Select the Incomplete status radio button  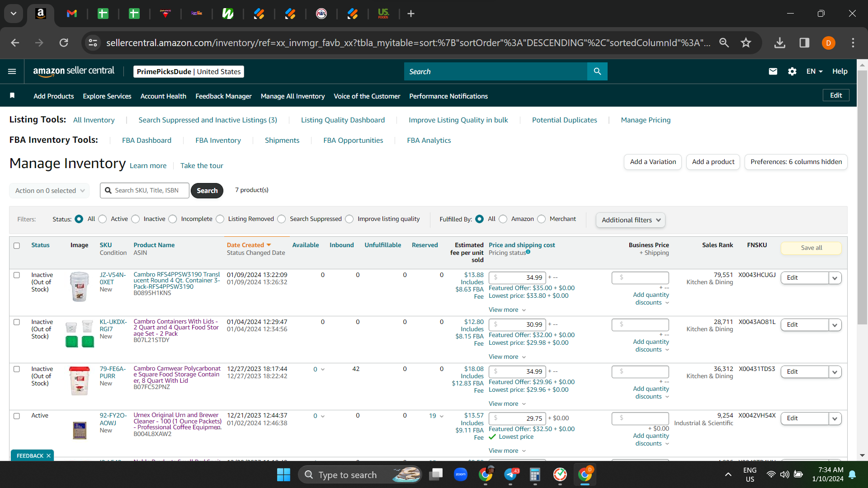(173, 219)
